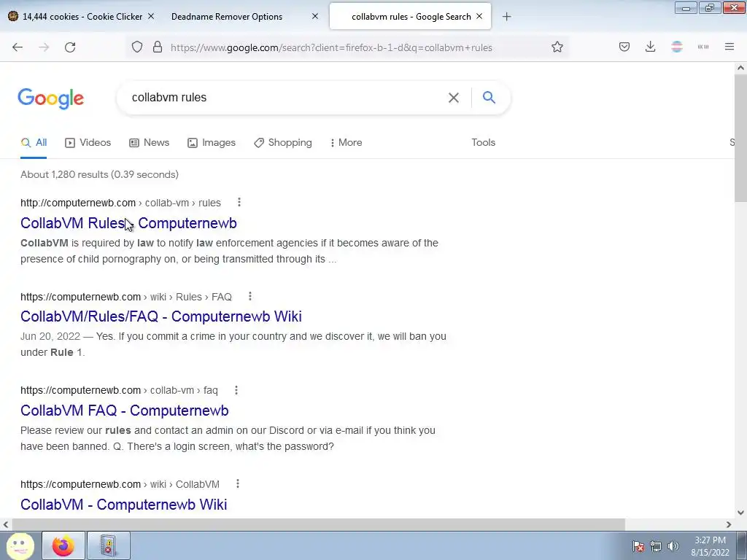Viewport: 747px width, 560px height.
Task: Click the Show desktop strip
Action: click(742, 546)
